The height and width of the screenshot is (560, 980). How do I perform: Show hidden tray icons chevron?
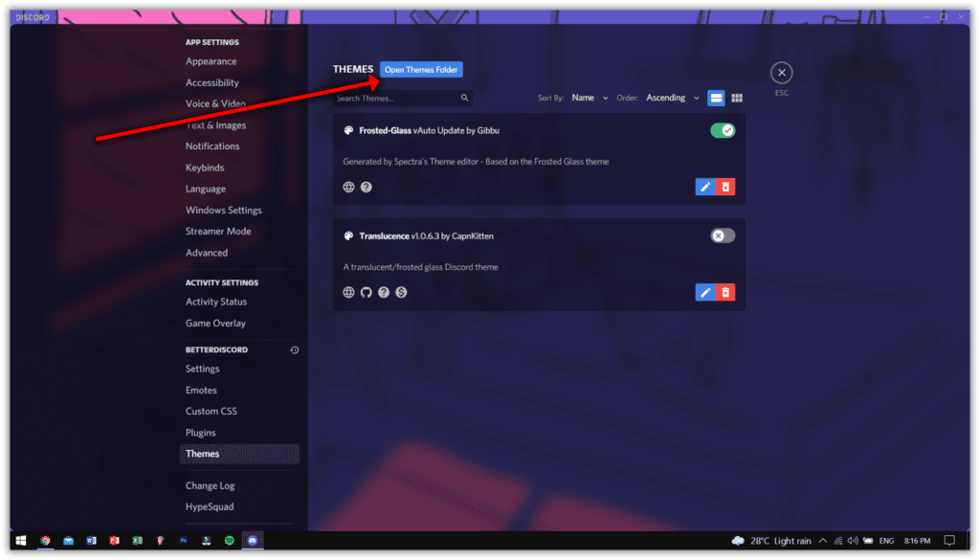[x=823, y=541]
